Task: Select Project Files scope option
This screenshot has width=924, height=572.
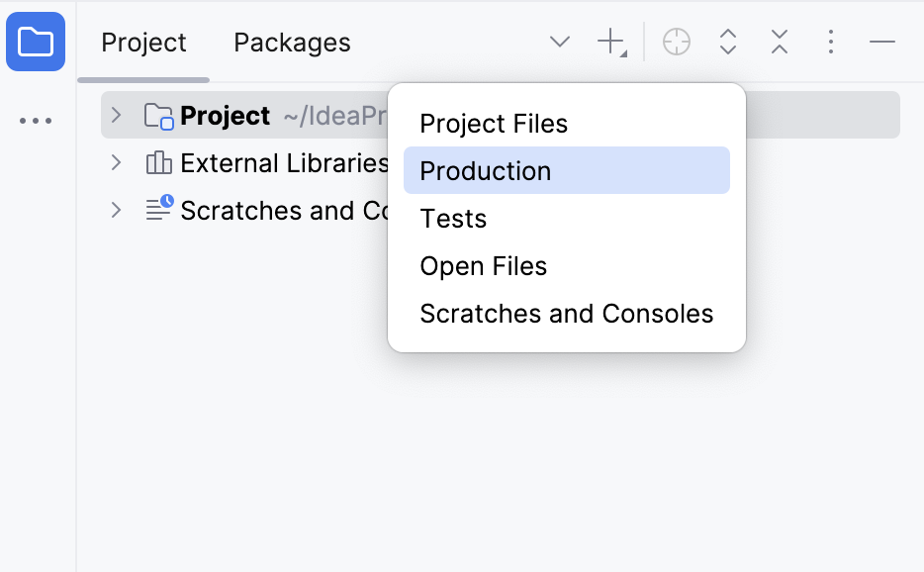Action: pos(494,123)
